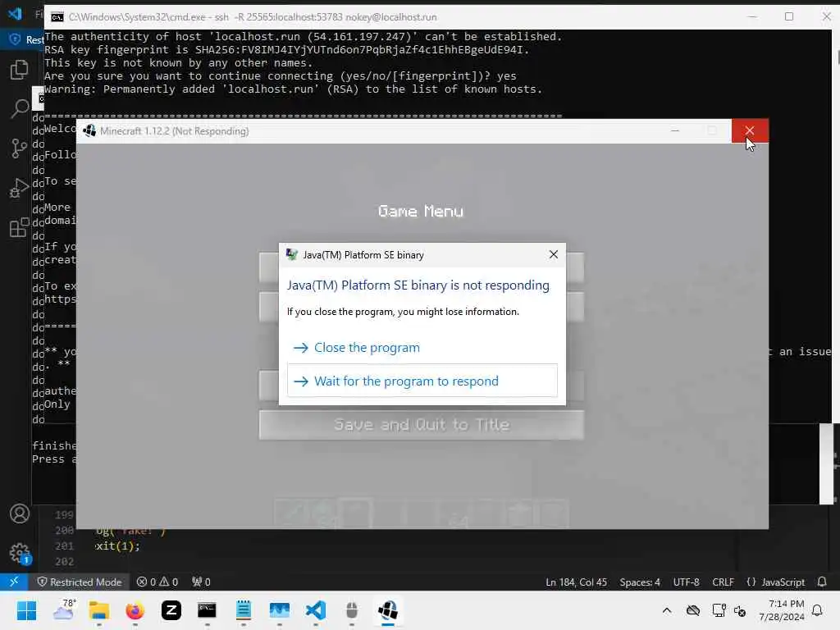This screenshot has width=840, height=630.
Task: Close the Java Platform SE binary dialog
Action: (x=554, y=254)
